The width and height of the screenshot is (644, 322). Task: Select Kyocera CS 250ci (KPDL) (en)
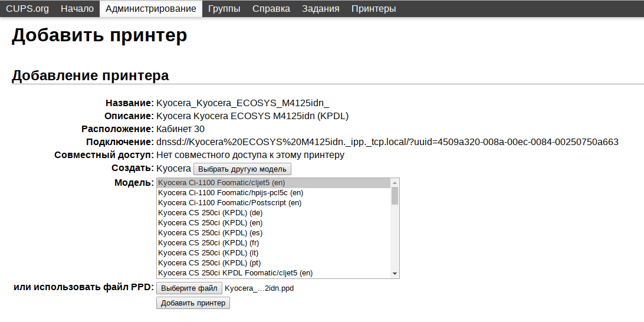274,222
